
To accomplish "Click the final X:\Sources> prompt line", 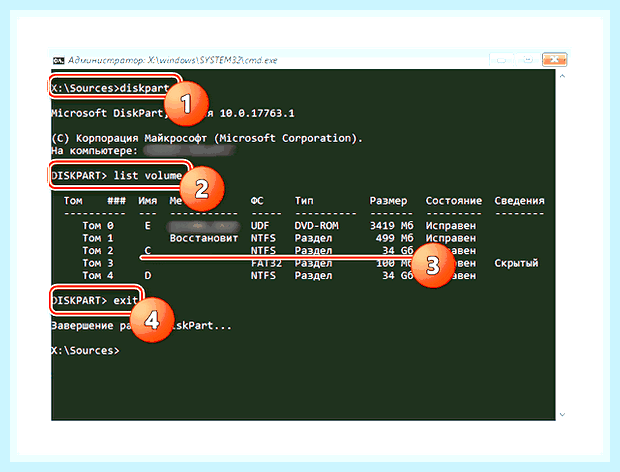I will [85, 351].
